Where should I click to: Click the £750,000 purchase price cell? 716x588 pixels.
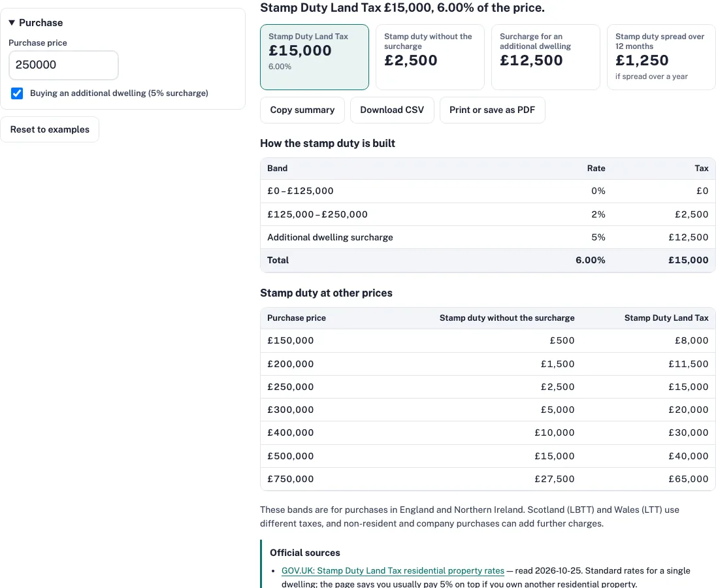tap(291, 480)
